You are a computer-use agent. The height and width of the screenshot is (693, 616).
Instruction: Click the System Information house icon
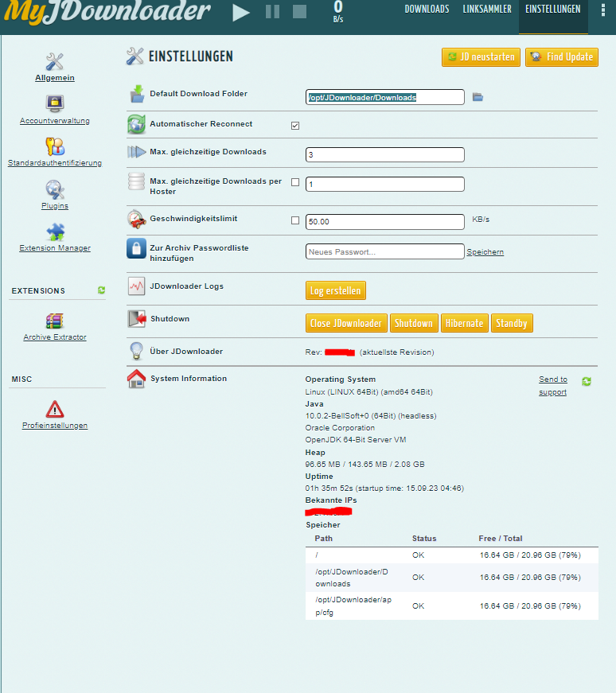136,379
